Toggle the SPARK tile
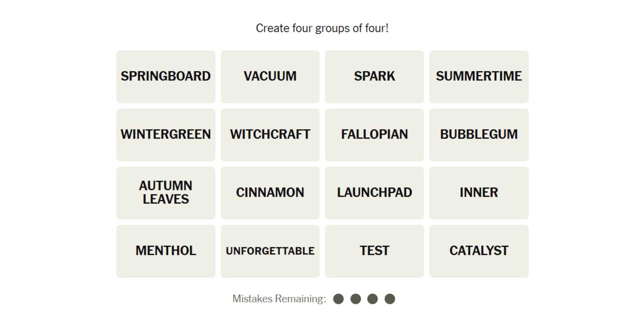This screenshot has height=322, width=644. [374, 76]
